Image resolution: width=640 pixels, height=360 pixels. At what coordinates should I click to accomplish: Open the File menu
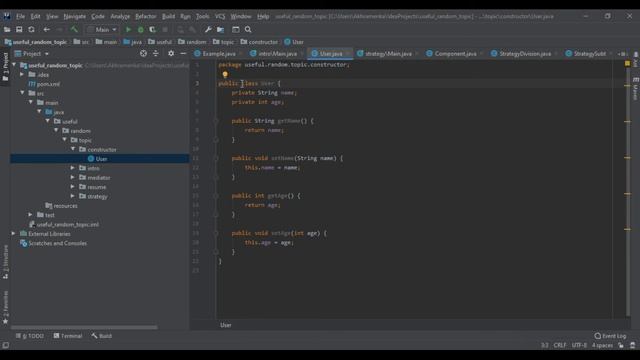20,16
